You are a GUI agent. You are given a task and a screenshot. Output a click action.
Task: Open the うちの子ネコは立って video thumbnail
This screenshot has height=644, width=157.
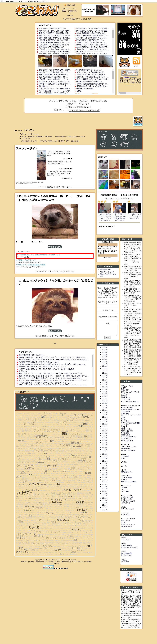[134, 208]
